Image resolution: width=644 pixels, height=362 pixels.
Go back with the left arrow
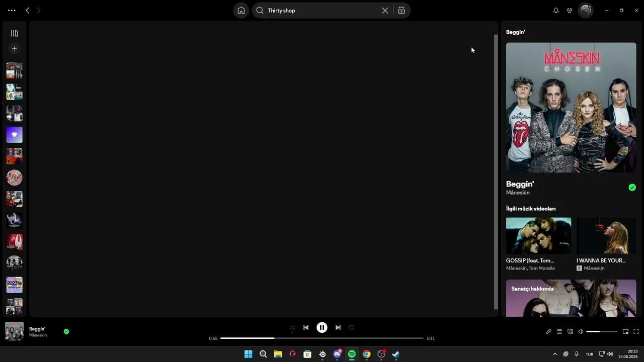pos(28,10)
